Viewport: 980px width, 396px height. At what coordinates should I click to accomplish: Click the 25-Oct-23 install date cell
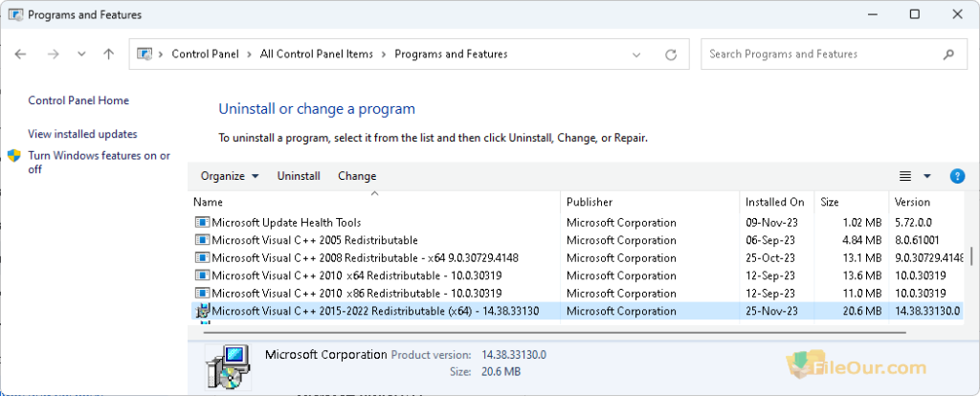[770, 258]
